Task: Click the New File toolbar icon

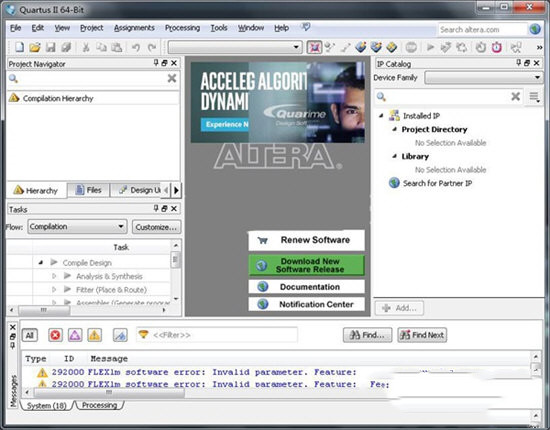Action: (19, 47)
